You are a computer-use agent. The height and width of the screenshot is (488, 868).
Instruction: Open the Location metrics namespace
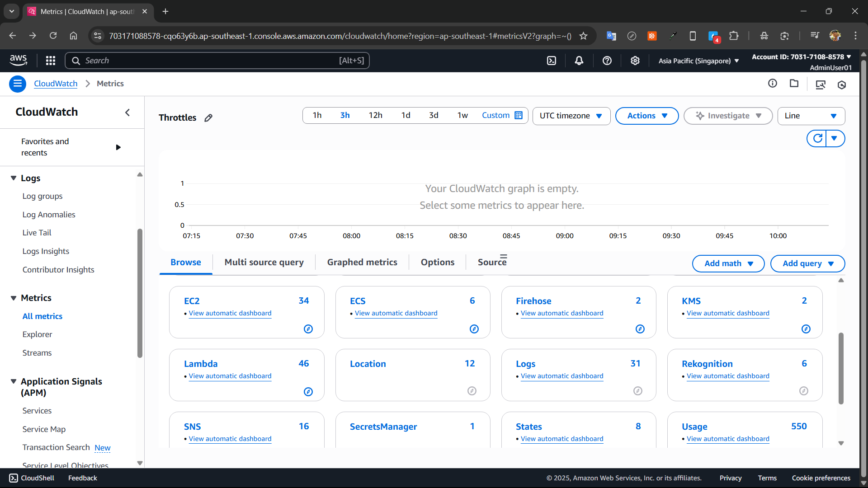tap(368, 364)
